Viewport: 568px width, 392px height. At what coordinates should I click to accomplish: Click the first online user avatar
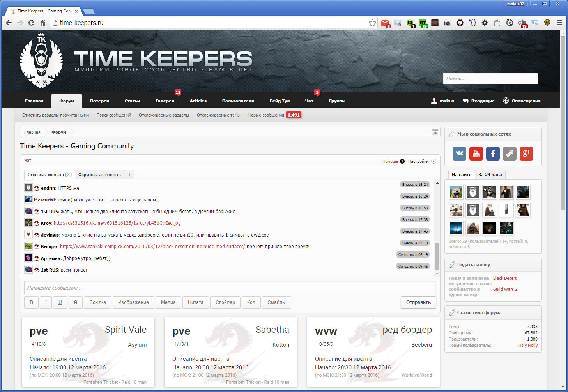456,192
